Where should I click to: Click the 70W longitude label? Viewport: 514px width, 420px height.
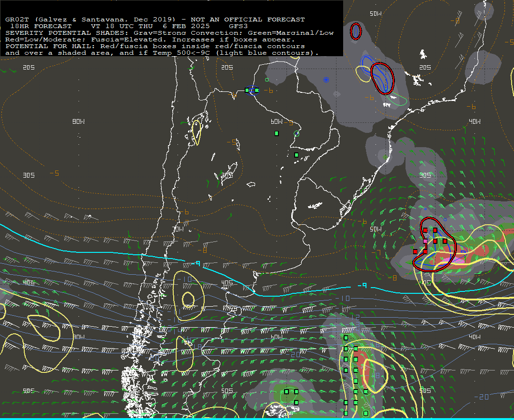pos(178,229)
